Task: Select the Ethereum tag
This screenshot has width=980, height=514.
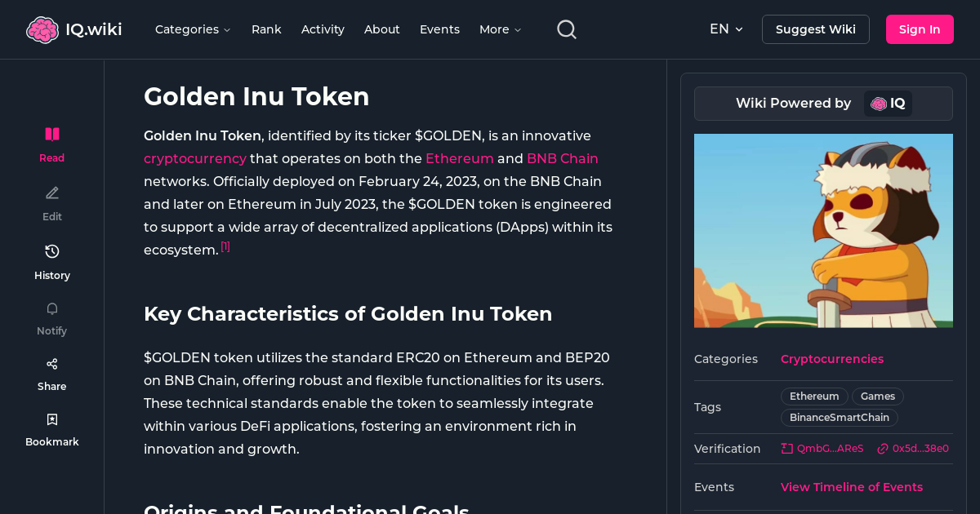Action: click(813, 396)
